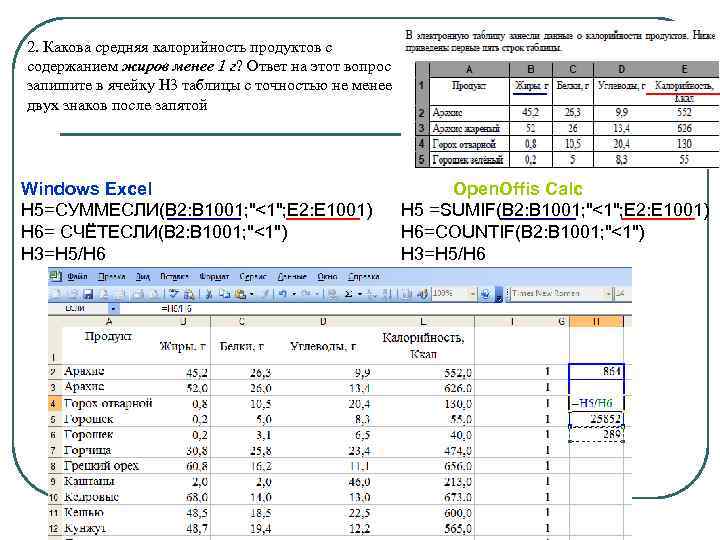This screenshot has height=540, width=720.
Task: Select column D header
Action: pos(323,321)
